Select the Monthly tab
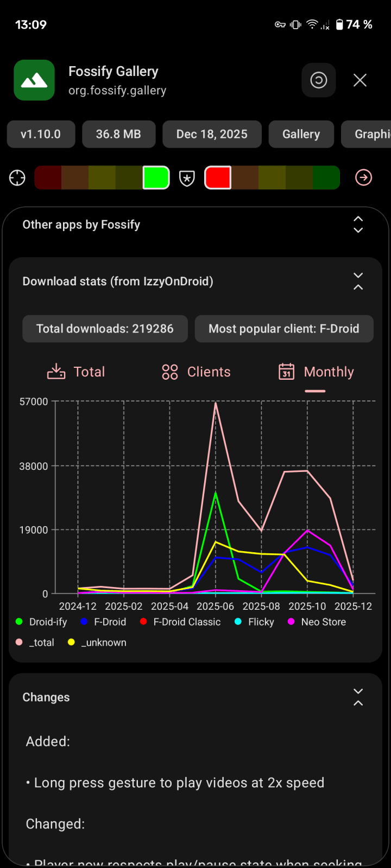391x868 pixels. 316,372
